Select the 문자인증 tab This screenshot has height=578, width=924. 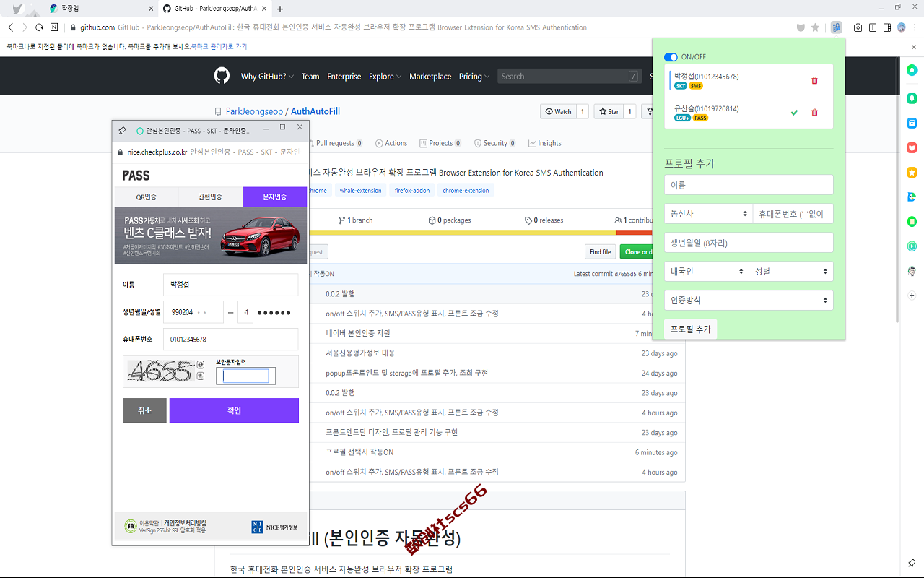click(x=274, y=197)
